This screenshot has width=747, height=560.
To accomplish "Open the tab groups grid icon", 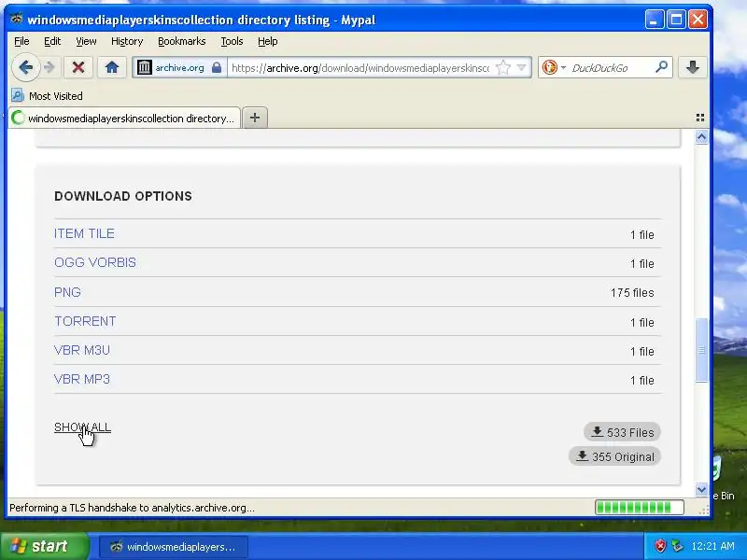I will pyautogui.click(x=699, y=118).
